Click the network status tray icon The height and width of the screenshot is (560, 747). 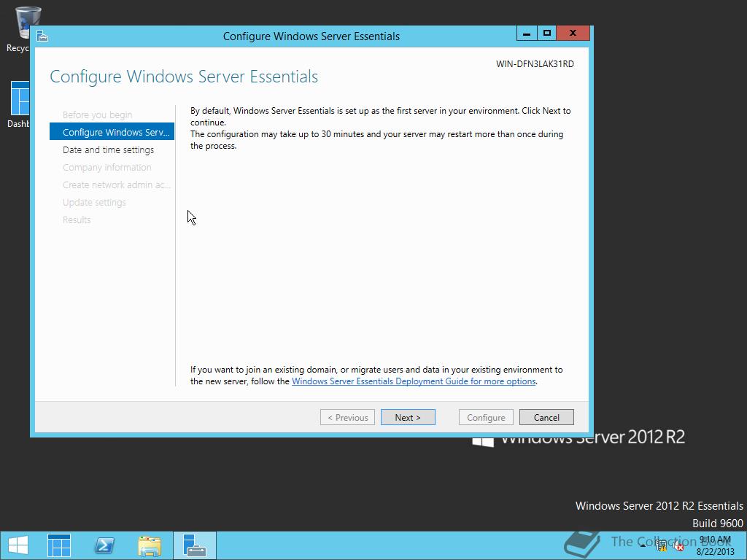click(x=661, y=546)
